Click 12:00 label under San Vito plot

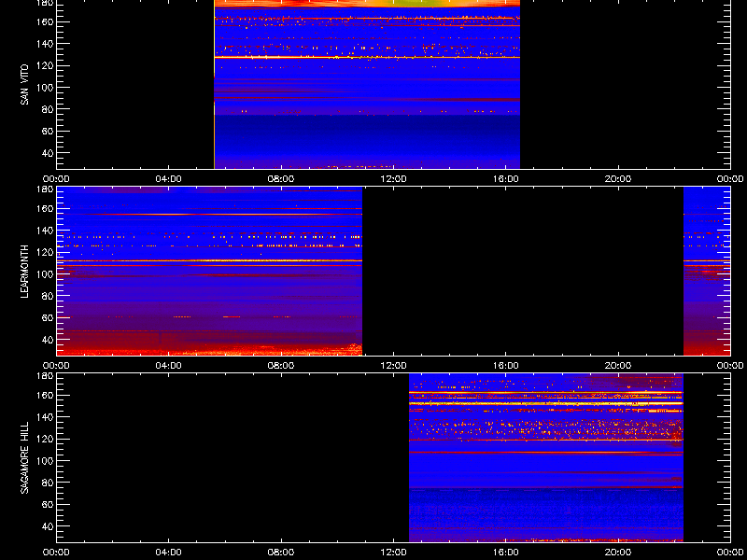click(393, 179)
